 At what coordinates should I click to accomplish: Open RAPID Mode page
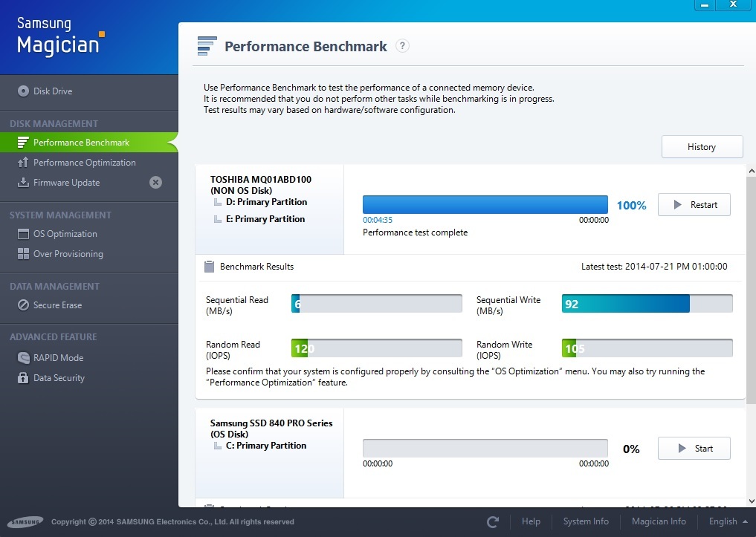point(58,358)
